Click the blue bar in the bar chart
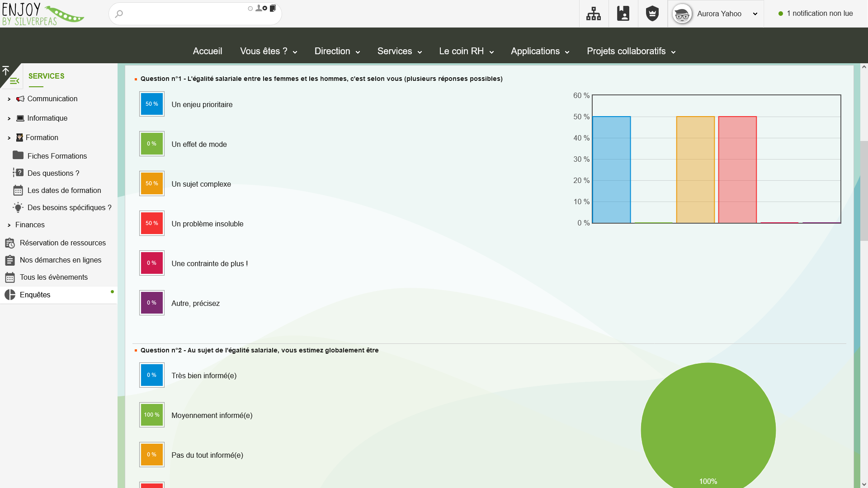868x488 pixels. (612, 170)
